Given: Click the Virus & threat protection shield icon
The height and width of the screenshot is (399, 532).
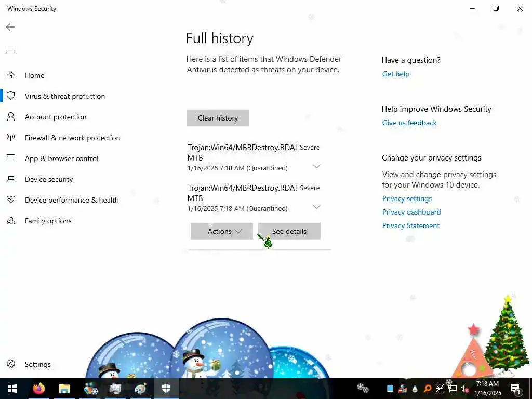Looking at the screenshot, I should pyautogui.click(x=11, y=96).
